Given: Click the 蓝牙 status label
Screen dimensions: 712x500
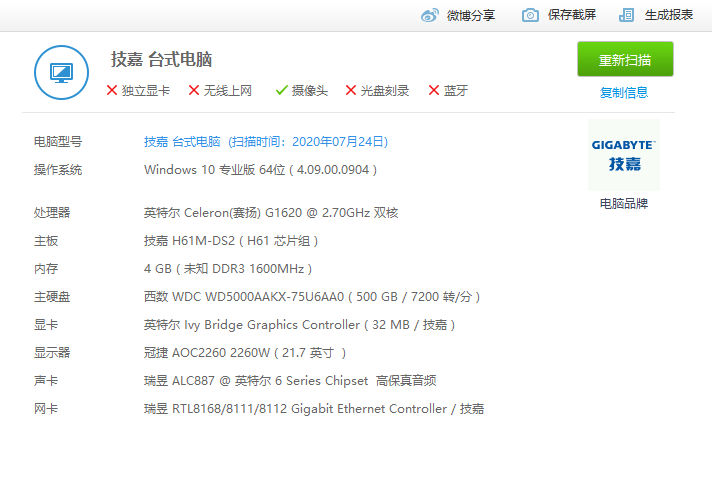Looking at the screenshot, I should pyautogui.click(x=455, y=91).
